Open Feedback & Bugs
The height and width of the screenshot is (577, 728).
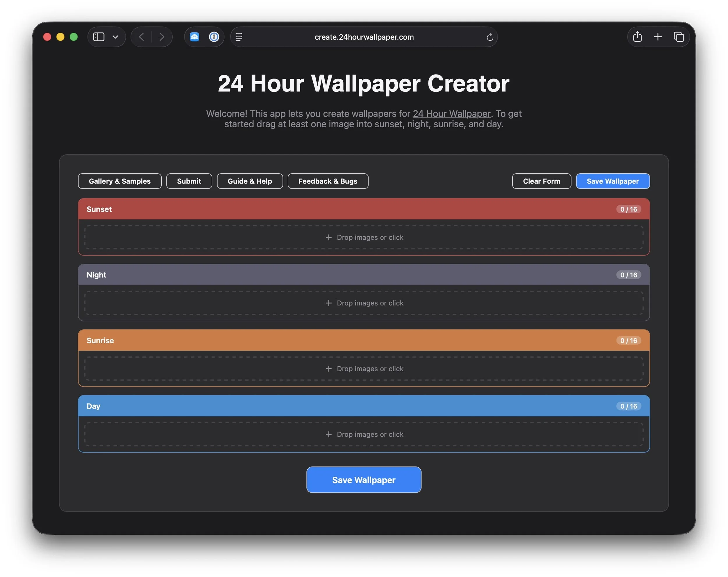[328, 181]
